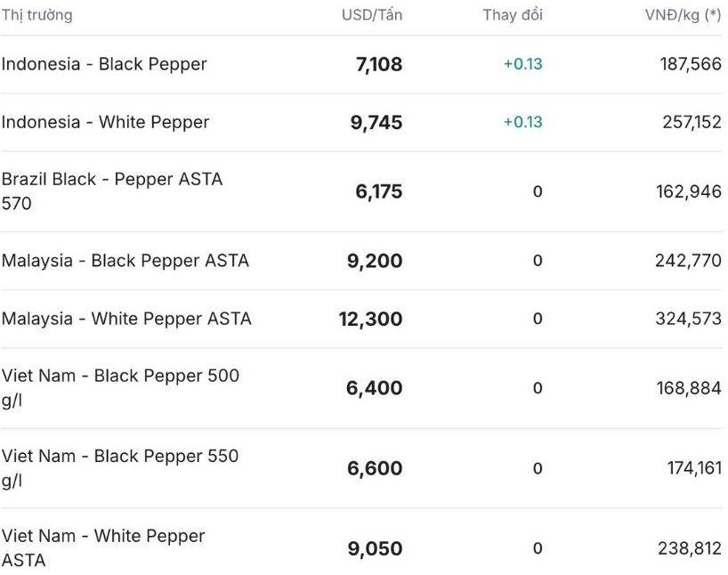
Task: Select the Indonesia - White Pepper row label
Action: click(x=105, y=122)
